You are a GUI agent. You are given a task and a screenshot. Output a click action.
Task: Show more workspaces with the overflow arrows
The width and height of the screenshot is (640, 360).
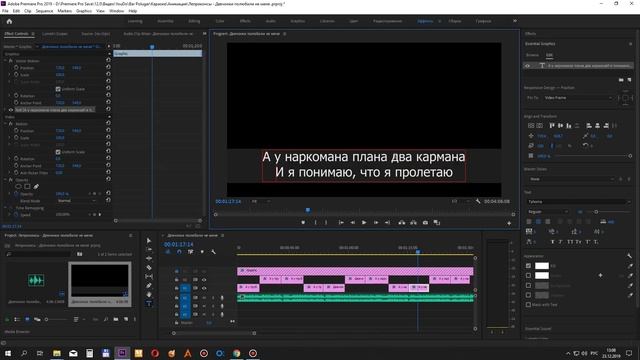515,21
